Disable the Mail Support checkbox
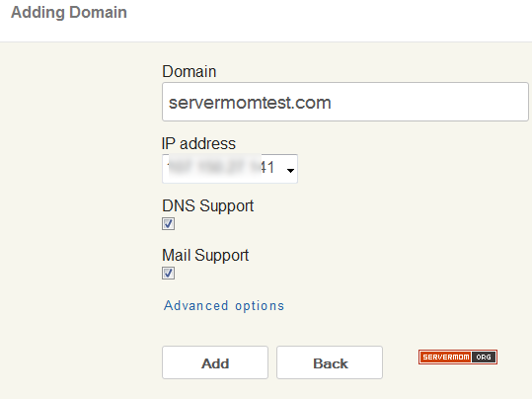 tap(168, 273)
